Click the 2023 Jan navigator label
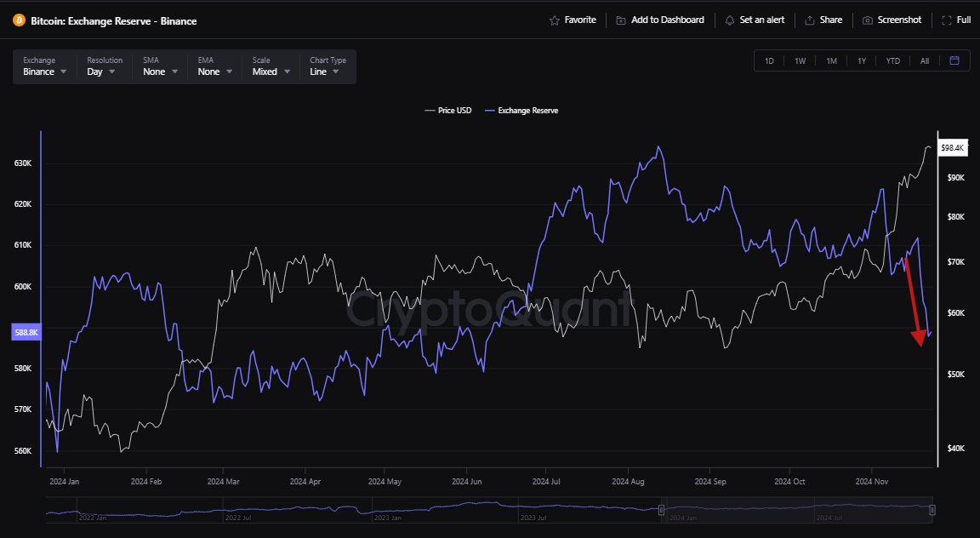Viewport: 980px width, 538px height. click(388, 518)
